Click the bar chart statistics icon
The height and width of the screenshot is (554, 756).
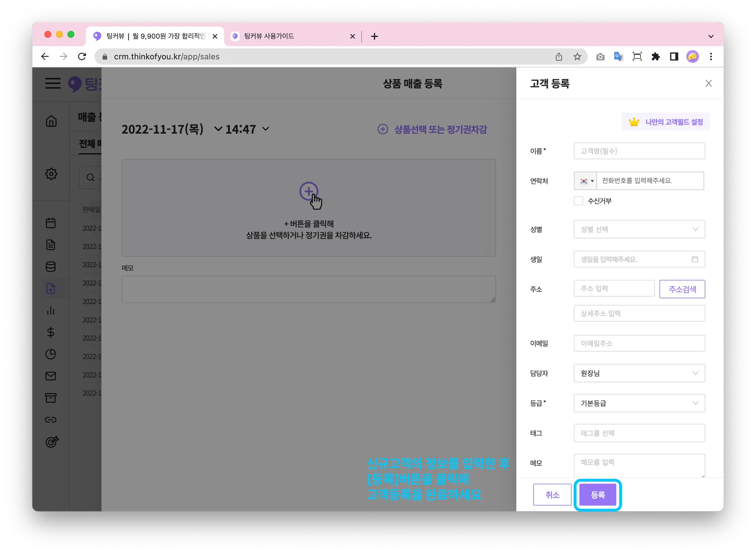51,311
